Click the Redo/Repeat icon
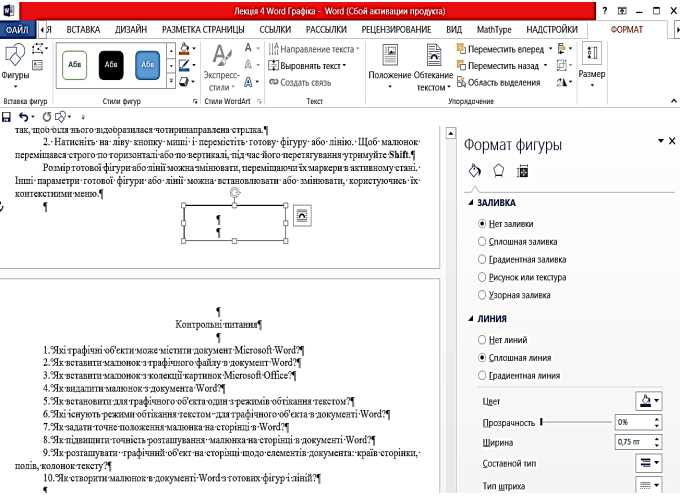689x498 pixels. (x=47, y=117)
